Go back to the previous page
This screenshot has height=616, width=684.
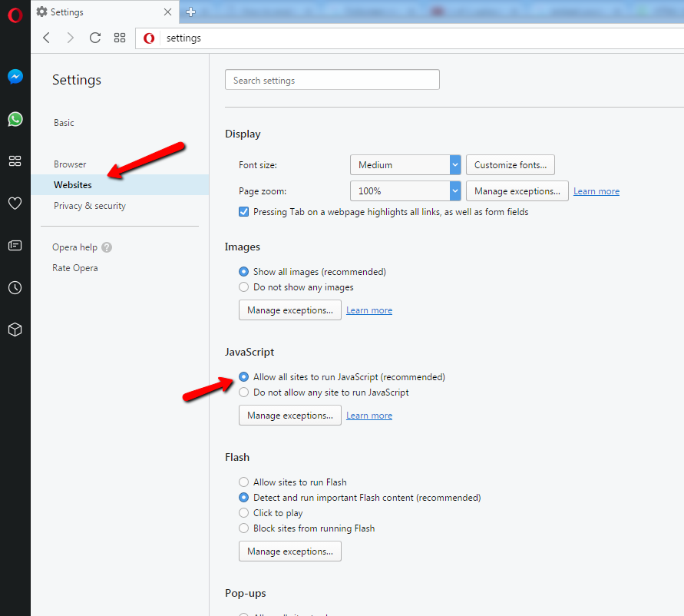point(47,38)
